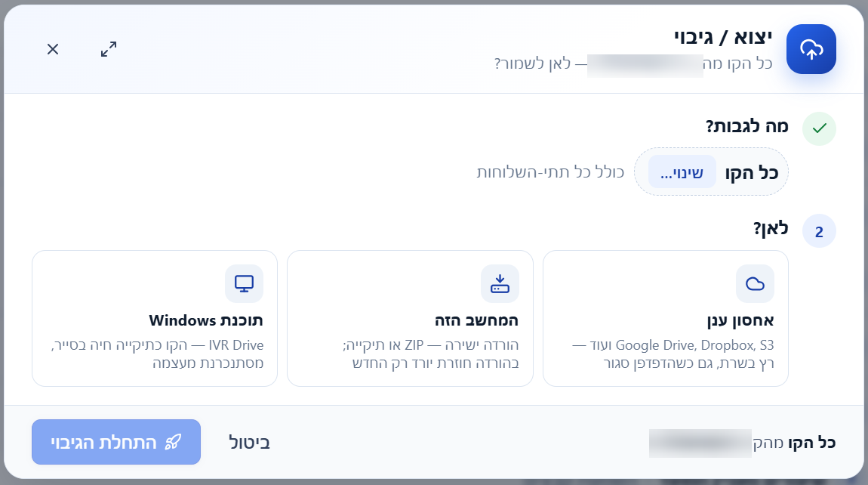Click the ביטול cancel button
The width and height of the screenshot is (868, 485).
click(249, 443)
